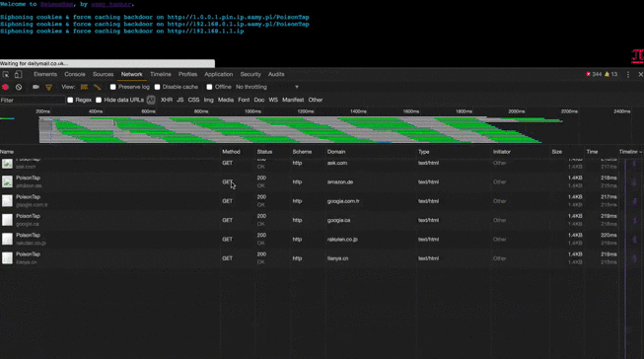644x359 pixels.
Task: Filter requests by Other
Action: pos(316,100)
